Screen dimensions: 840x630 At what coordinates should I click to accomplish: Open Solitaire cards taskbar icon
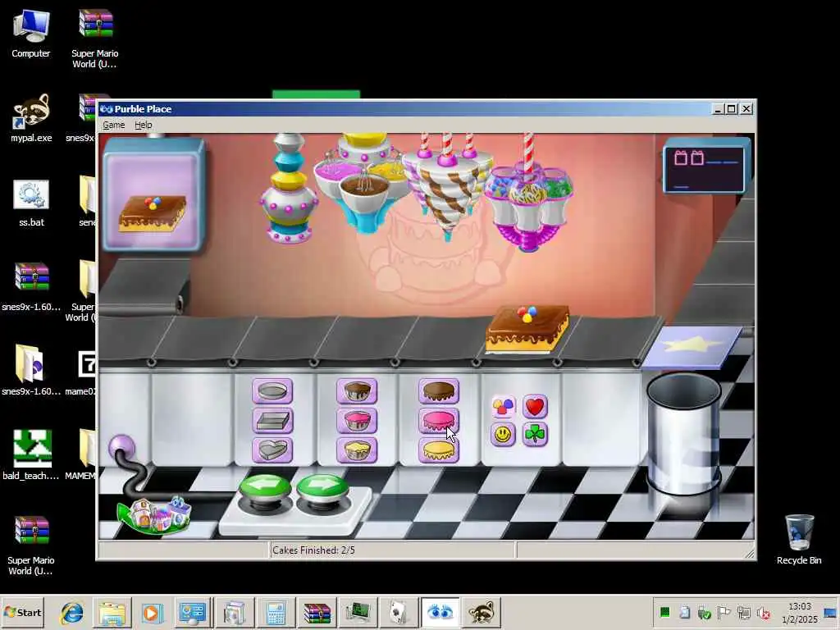(399, 612)
